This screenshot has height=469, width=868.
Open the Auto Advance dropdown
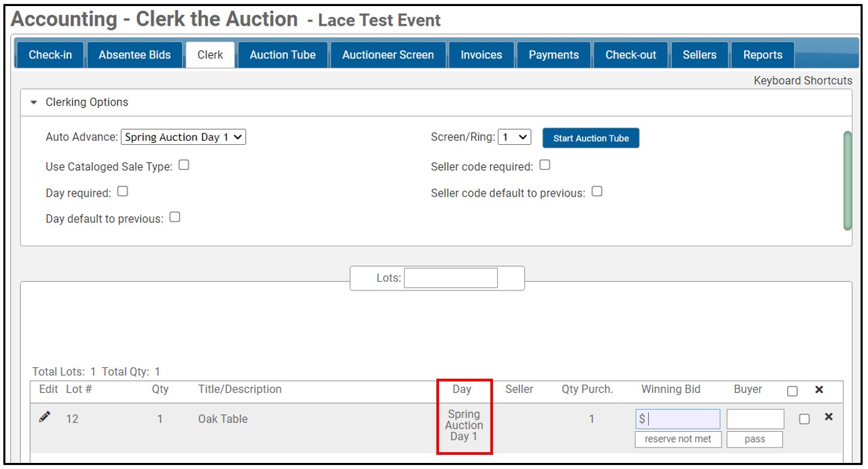[x=183, y=137]
